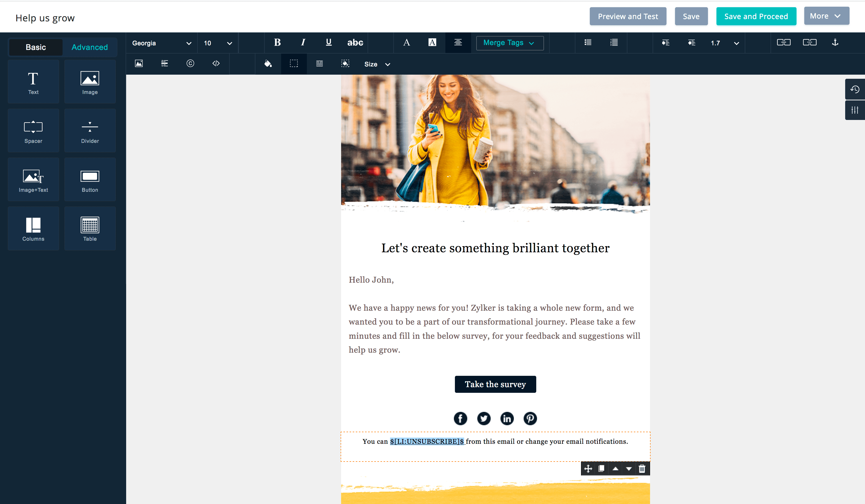The height and width of the screenshot is (504, 865).
Task: Click the 'Hello John,' greeting text
Action: [x=371, y=280]
